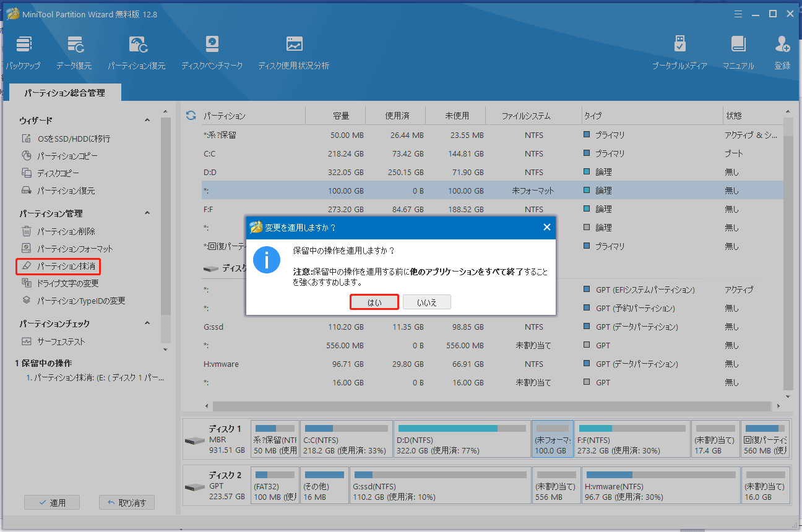Sort by the タイプ column header
Image resolution: width=802 pixels, height=532 pixels.
point(652,116)
